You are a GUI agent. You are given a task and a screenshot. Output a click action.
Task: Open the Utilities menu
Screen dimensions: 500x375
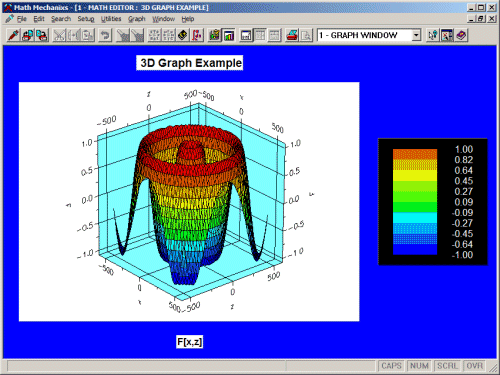[x=111, y=19]
